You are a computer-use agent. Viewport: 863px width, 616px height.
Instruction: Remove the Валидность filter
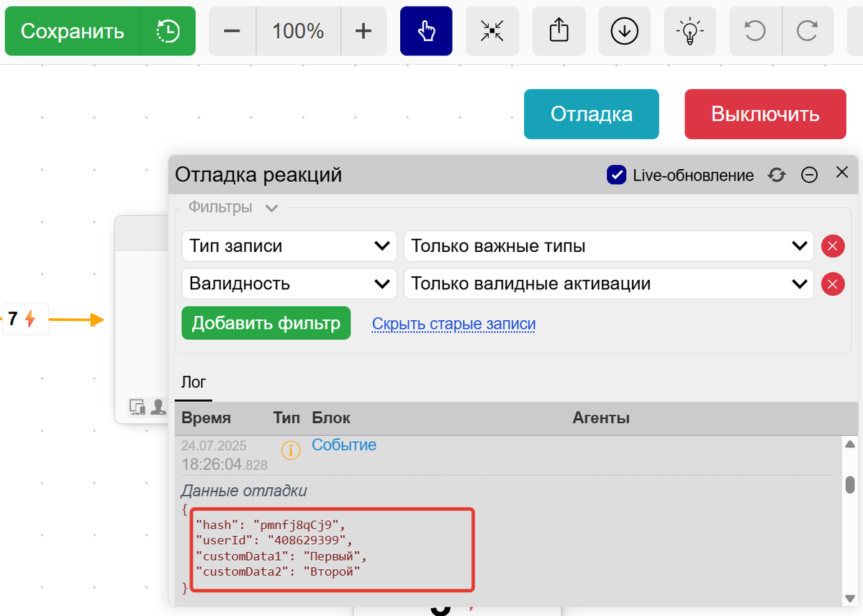click(x=833, y=284)
